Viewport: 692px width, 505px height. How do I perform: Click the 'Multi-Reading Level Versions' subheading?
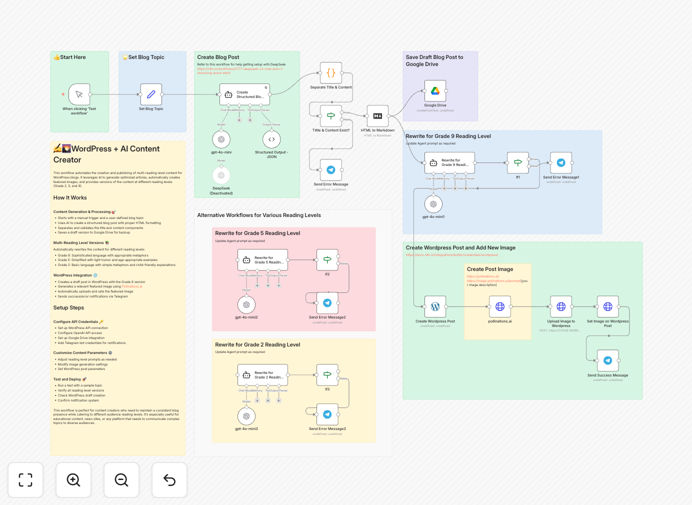pos(79,243)
